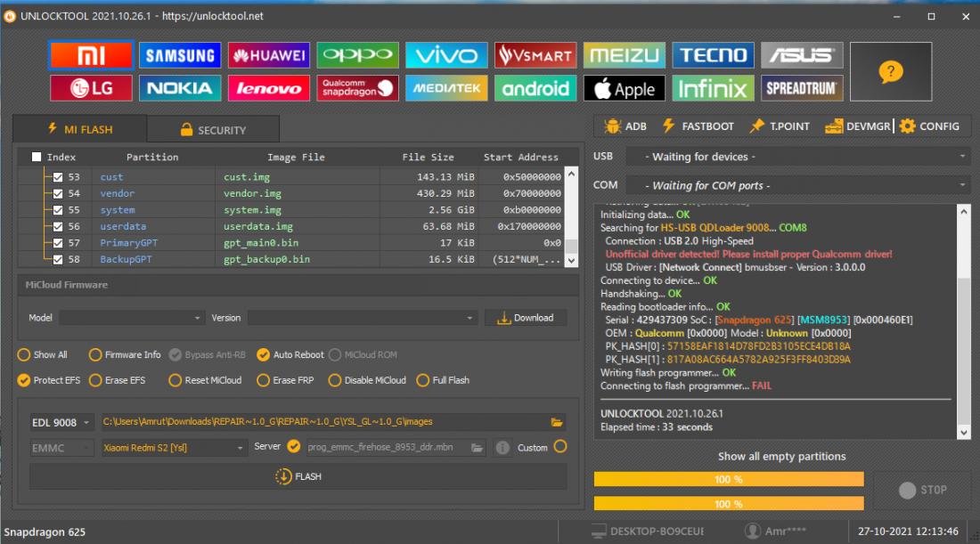Viewport: 980px width, 544px height.
Task: Uncheck partition 58 BackupGPT checkbox
Action: tap(58, 259)
